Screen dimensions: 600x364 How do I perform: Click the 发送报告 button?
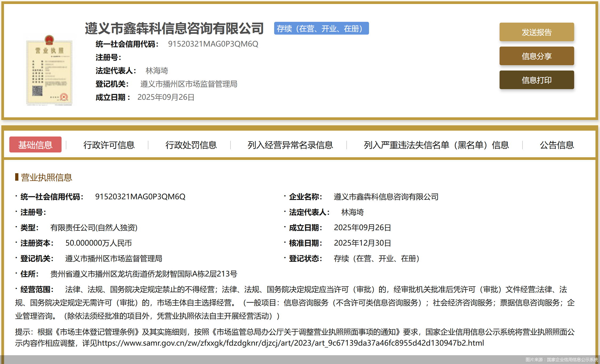point(537,32)
